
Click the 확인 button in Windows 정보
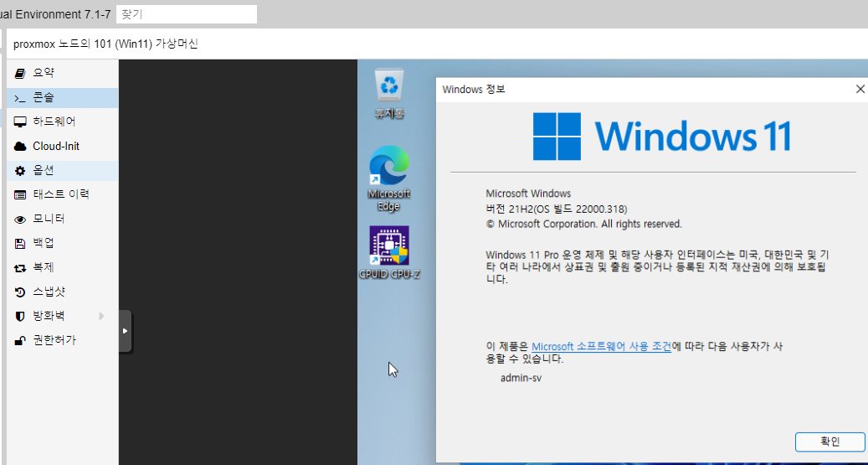tap(829, 442)
